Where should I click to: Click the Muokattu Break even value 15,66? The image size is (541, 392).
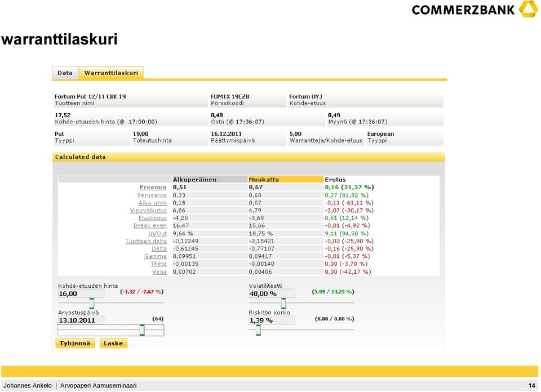257,225
